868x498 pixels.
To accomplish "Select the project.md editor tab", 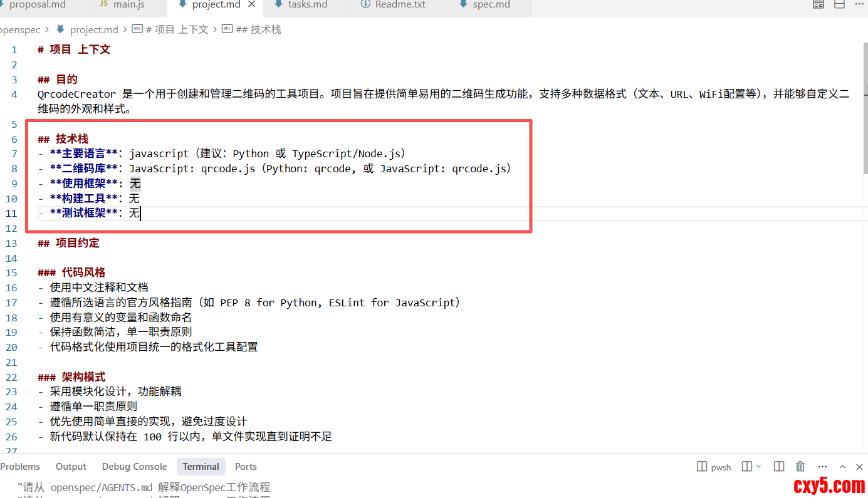I will coord(215,5).
